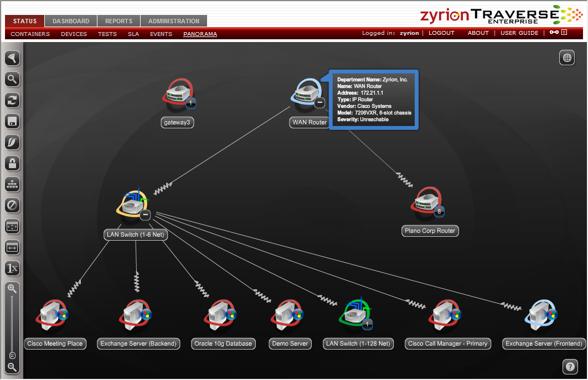The height and width of the screenshot is (380, 588).
Task: Select Cisco Call Manager - Primary icon
Action: coord(445,315)
